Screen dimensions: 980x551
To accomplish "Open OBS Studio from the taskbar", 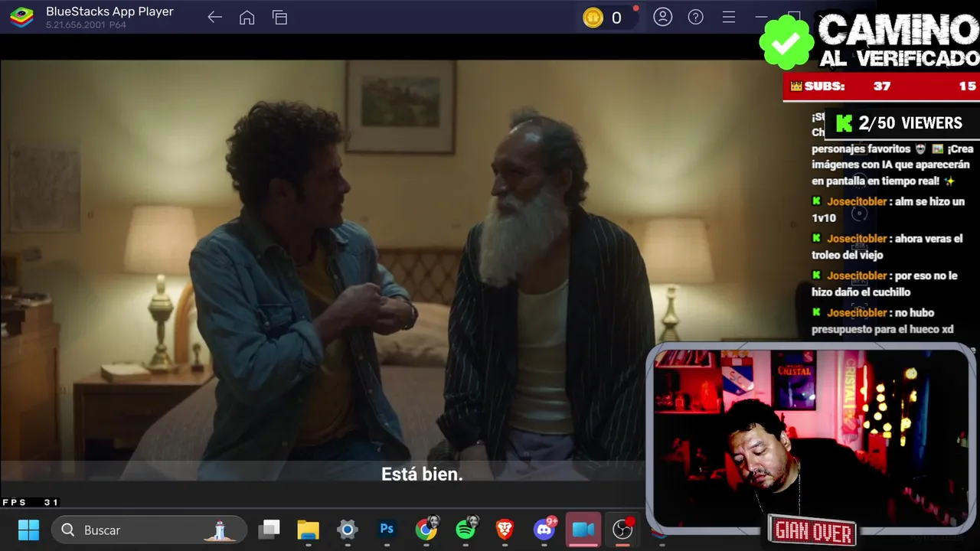I will 623,529.
